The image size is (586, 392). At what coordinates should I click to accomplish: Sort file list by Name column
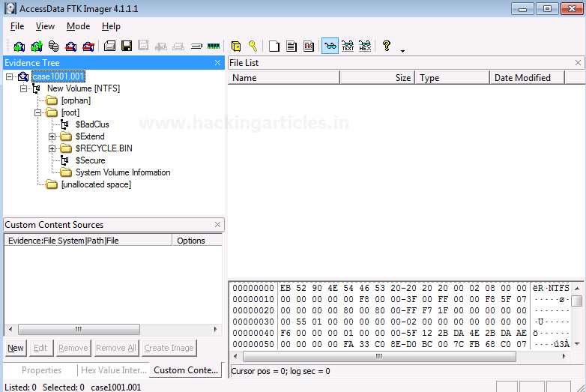pos(284,78)
